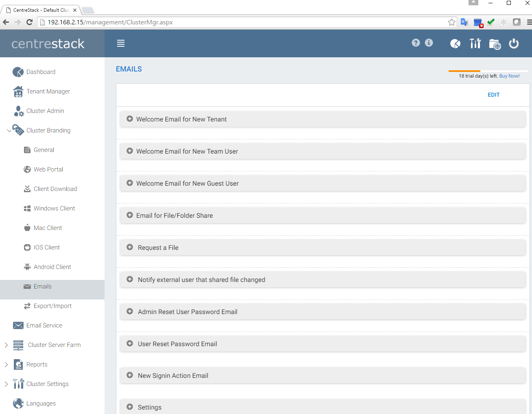Click the centrestack logo
The height and width of the screenshot is (414, 532).
click(48, 43)
